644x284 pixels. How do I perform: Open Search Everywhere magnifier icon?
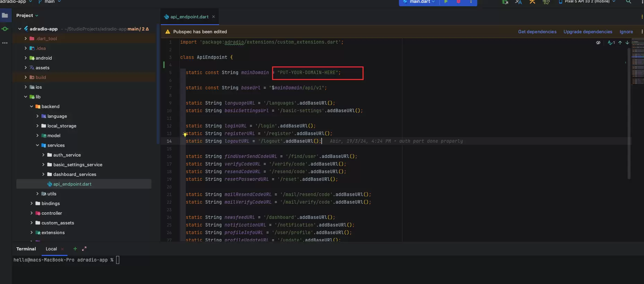click(x=628, y=2)
